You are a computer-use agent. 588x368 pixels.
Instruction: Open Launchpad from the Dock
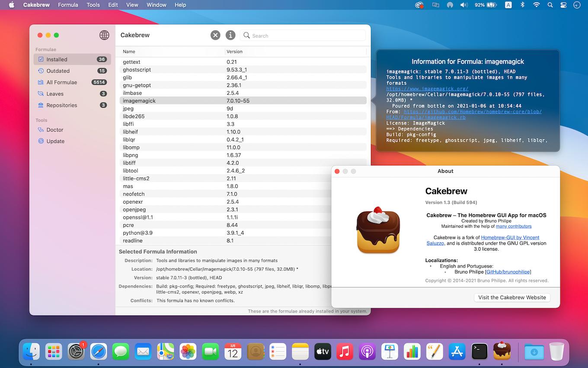point(54,351)
